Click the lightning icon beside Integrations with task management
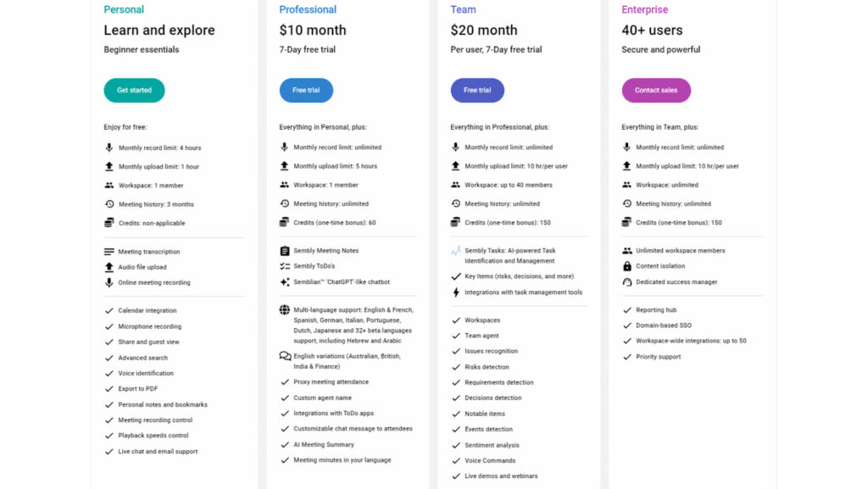Image resolution: width=868 pixels, height=489 pixels. pos(456,292)
